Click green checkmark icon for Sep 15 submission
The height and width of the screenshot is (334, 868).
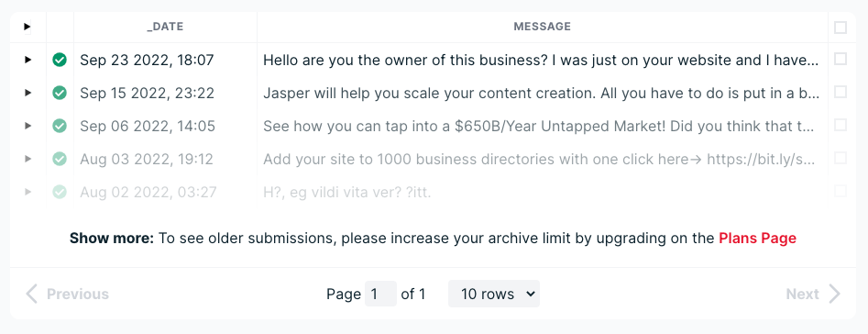(x=60, y=93)
